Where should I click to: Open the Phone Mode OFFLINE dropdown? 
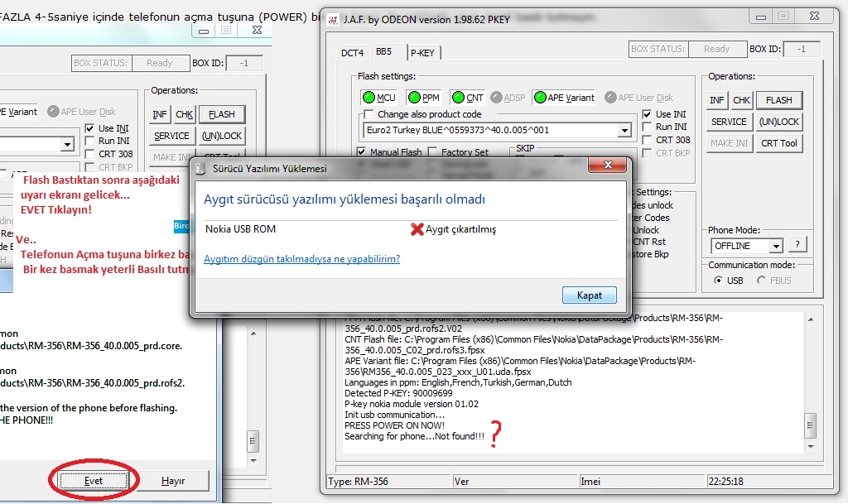(x=776, y=246)
